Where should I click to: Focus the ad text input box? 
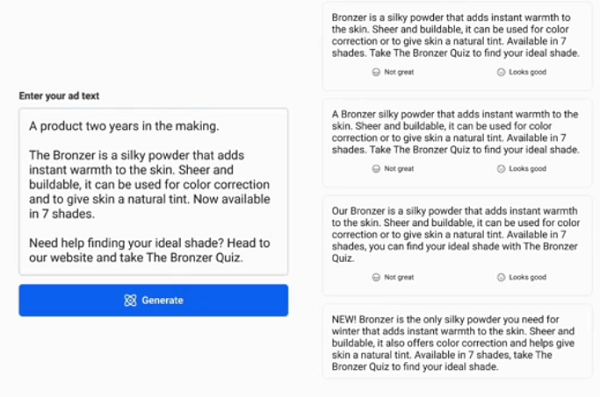[153, 192]
